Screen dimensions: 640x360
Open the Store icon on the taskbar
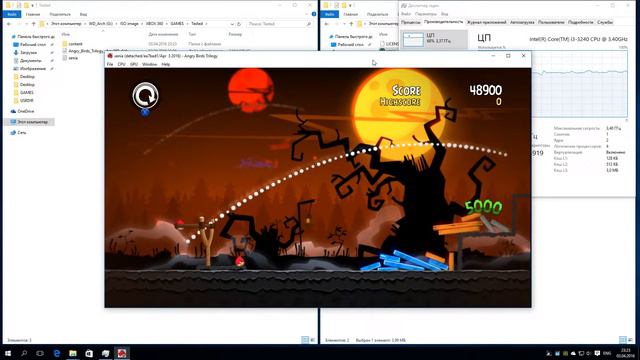[x=89, y=353]
